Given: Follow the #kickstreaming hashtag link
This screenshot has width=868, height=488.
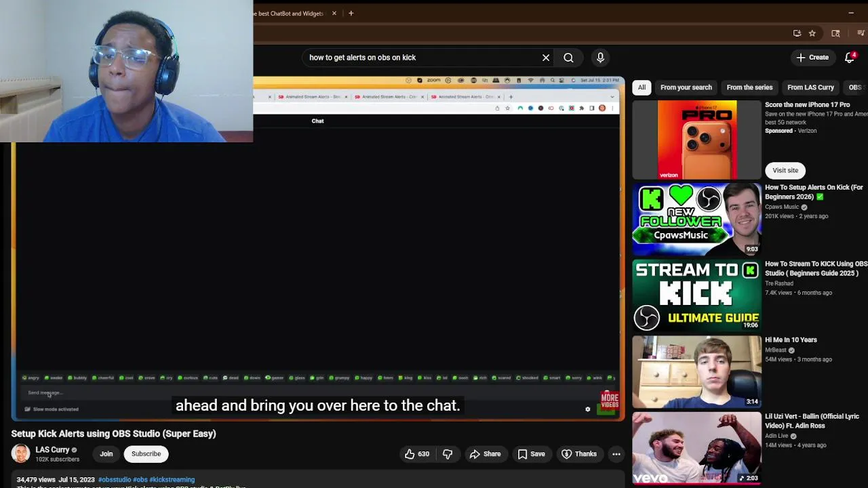Looking at the screenshot, I should pos(172,480).
